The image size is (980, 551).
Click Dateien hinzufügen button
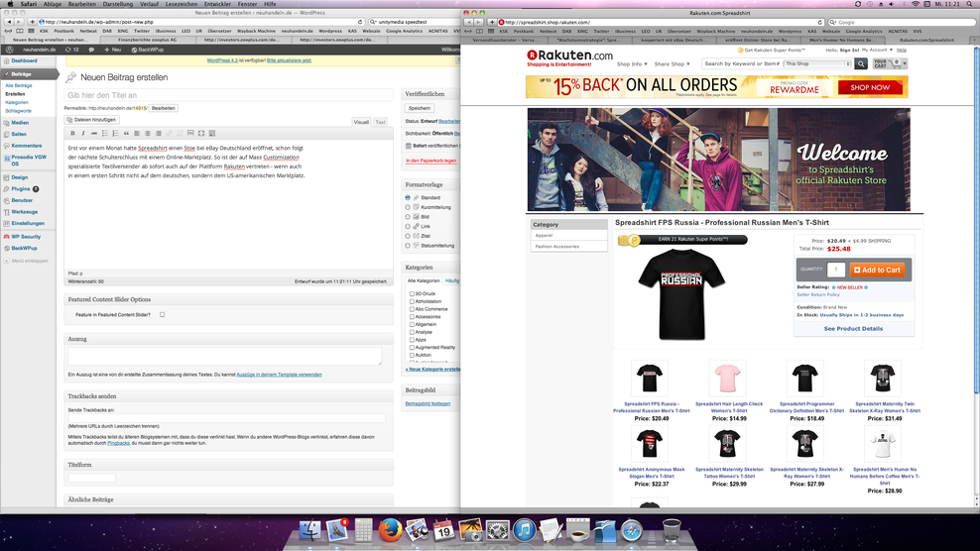(91, 119)
